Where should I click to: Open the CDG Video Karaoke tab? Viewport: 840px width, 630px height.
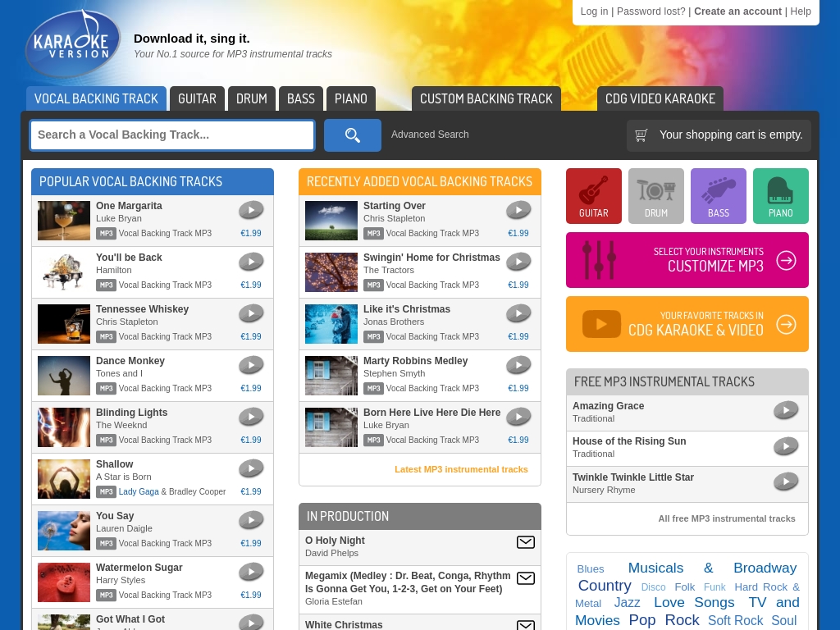(x=660, y=98)
